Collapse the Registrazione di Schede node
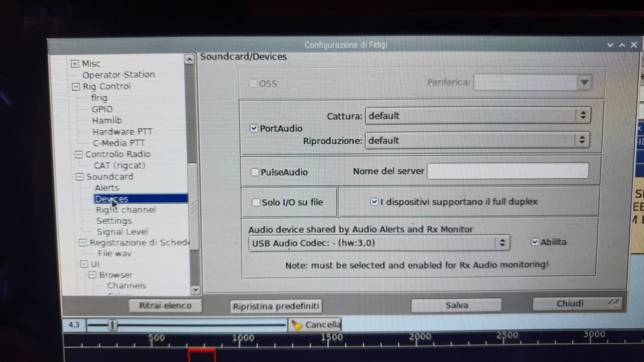The image size is (644, 362). coord(82,243)
